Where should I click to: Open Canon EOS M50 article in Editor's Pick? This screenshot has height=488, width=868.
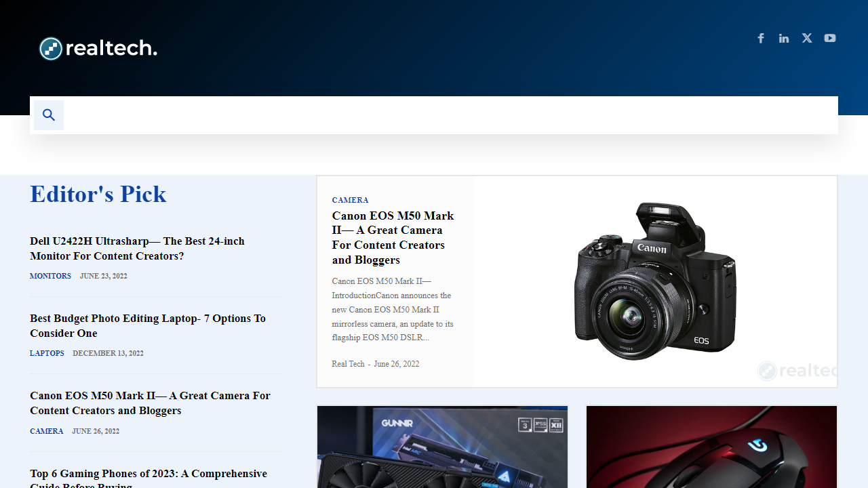[150, 403]
